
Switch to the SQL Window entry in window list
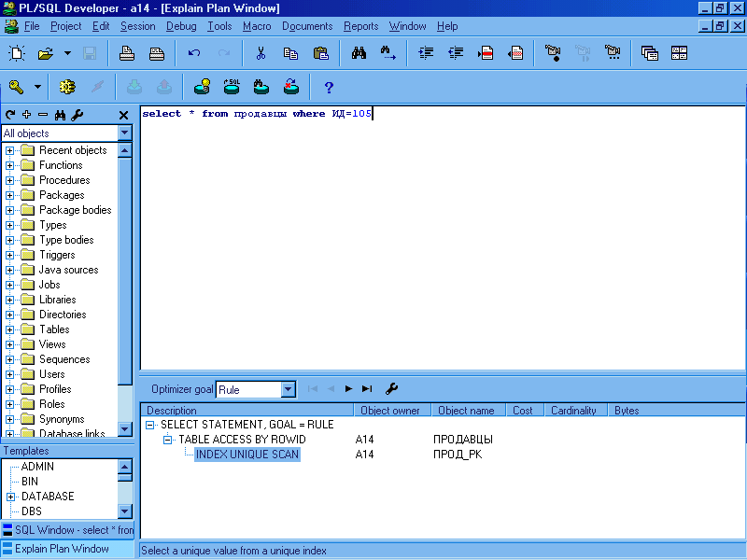[68, 530]
